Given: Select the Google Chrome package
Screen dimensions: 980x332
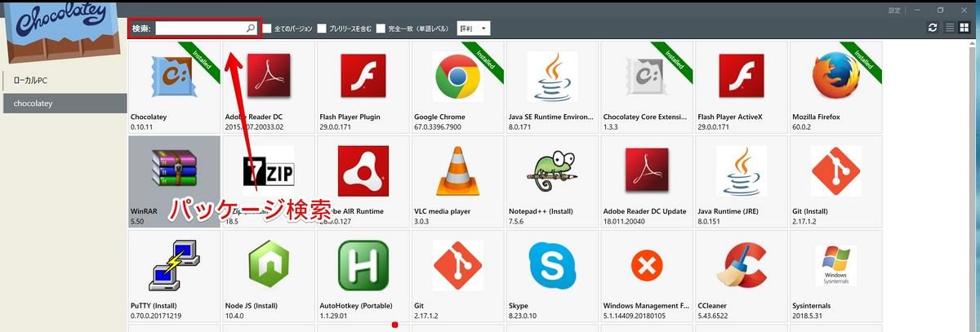Looking at the screenshot, I should (457, 88).
